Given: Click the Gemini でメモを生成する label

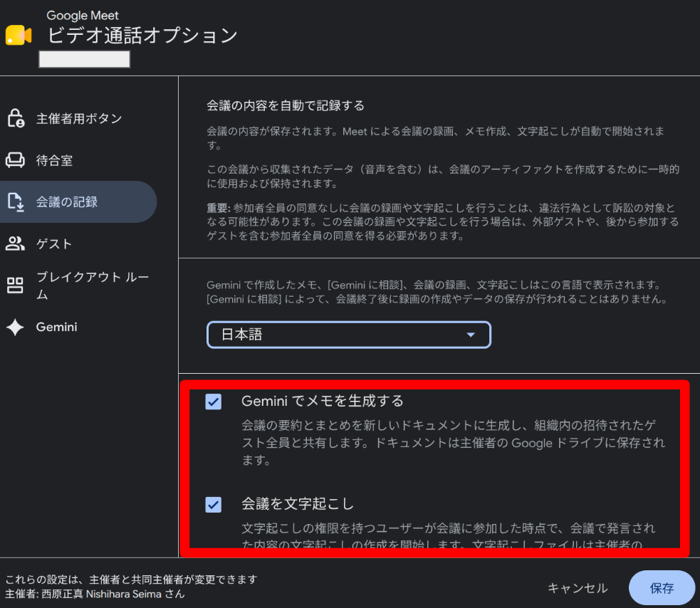Looking at the screenshot, I should click(323, 401).
